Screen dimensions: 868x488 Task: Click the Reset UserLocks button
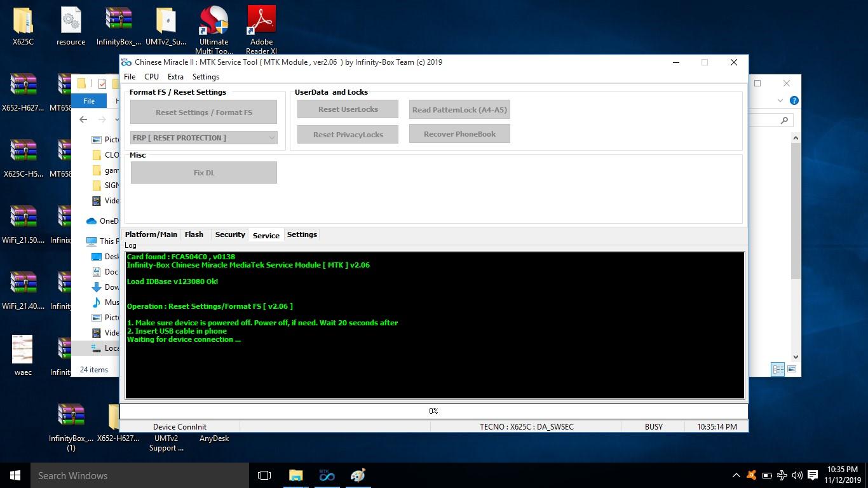click(x=348, y=109)
